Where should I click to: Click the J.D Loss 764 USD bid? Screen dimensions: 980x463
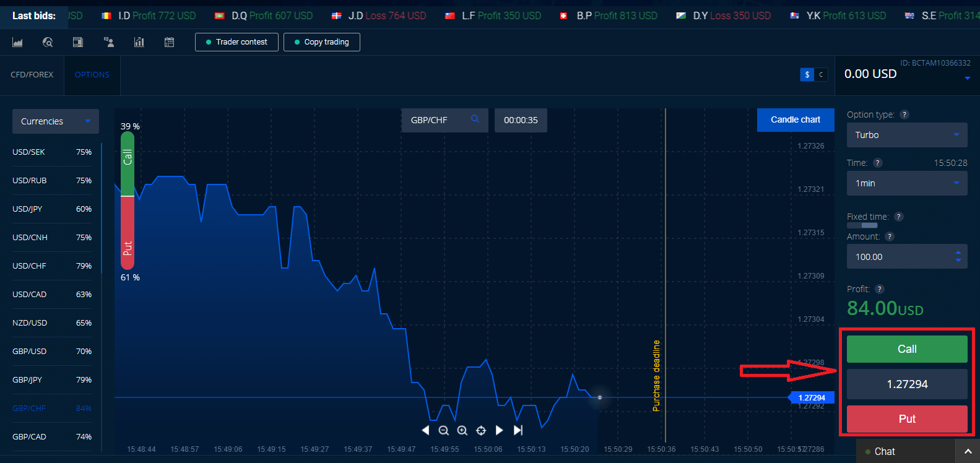[x=379, y=15]
